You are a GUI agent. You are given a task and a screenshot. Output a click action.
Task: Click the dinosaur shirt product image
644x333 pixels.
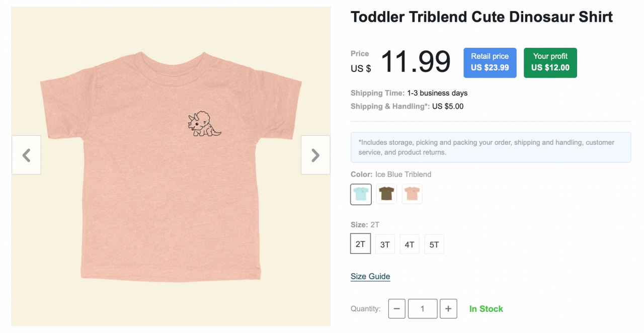[171, 166]
